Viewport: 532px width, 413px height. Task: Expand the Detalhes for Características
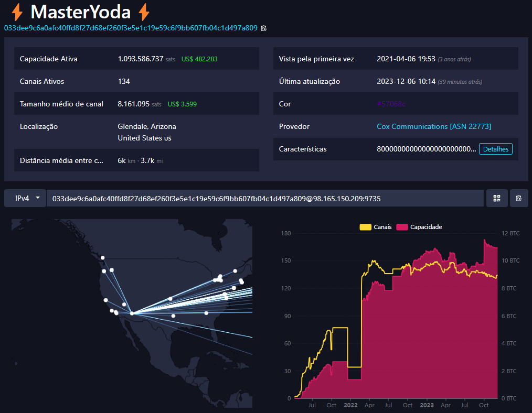pos(495,149)
